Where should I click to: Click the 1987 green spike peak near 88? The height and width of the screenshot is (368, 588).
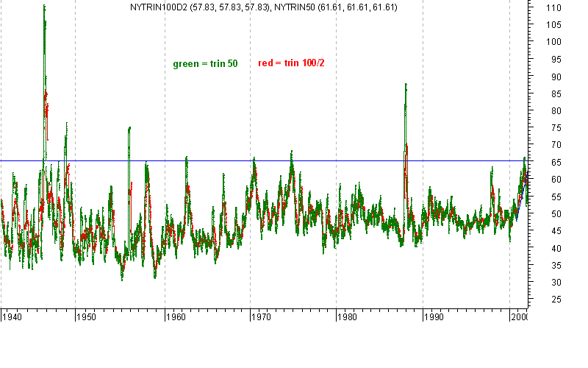tap(406, 84)
